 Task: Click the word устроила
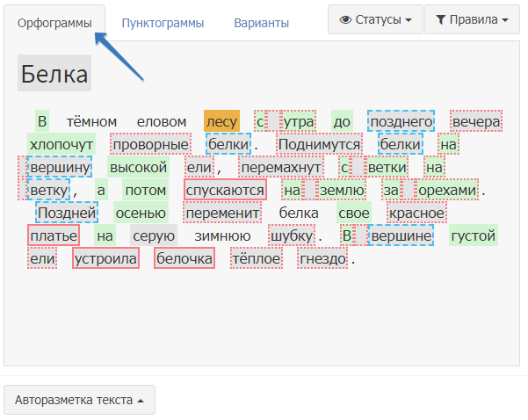pyautogui.click(x=105, y=258)
